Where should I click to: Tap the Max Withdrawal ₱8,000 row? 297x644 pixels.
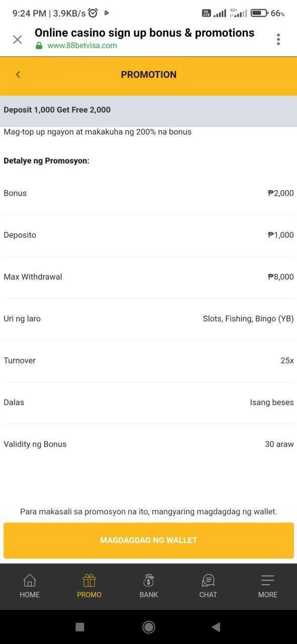[149, 277]
